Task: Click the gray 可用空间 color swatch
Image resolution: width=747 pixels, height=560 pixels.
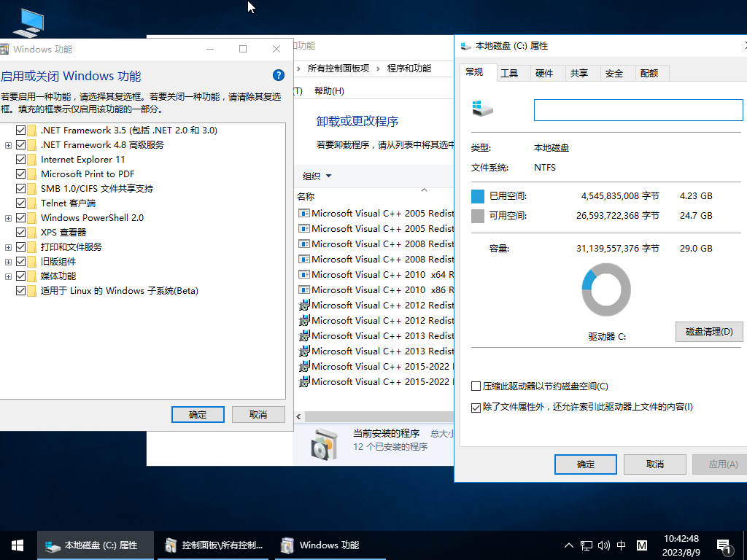Action: point(477,216)
